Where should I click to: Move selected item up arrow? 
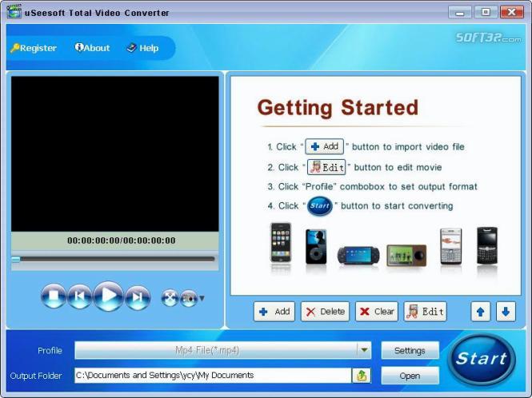[481, 312]
